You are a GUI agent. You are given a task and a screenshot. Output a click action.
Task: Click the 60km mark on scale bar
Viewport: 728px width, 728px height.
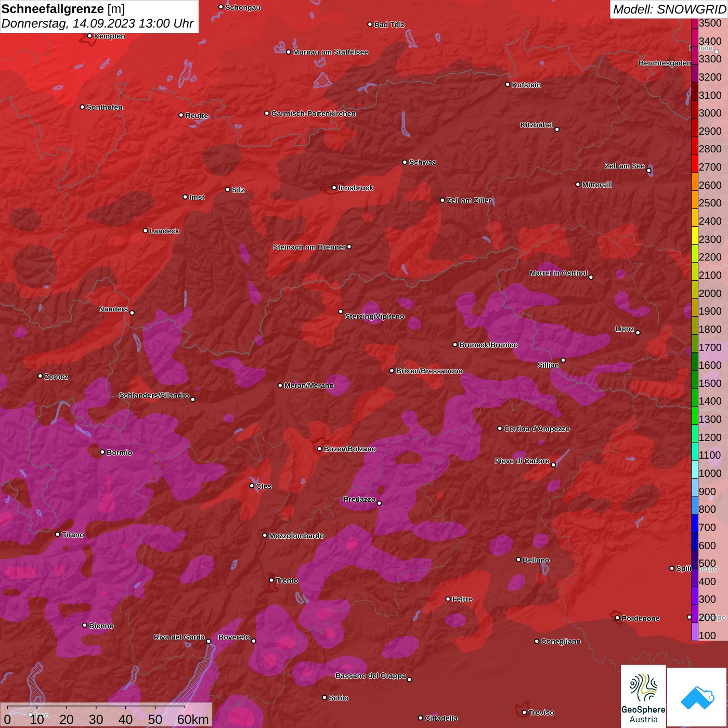[193, 719]
